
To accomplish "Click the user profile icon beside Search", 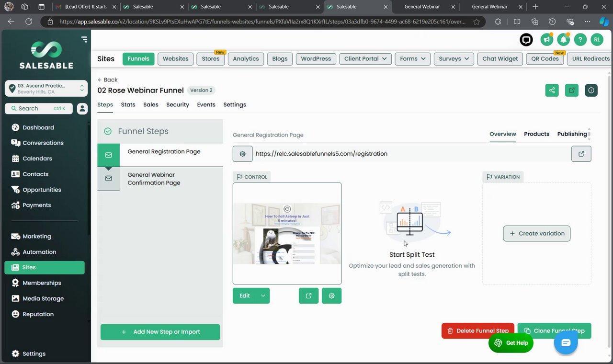I will point(82,109).
